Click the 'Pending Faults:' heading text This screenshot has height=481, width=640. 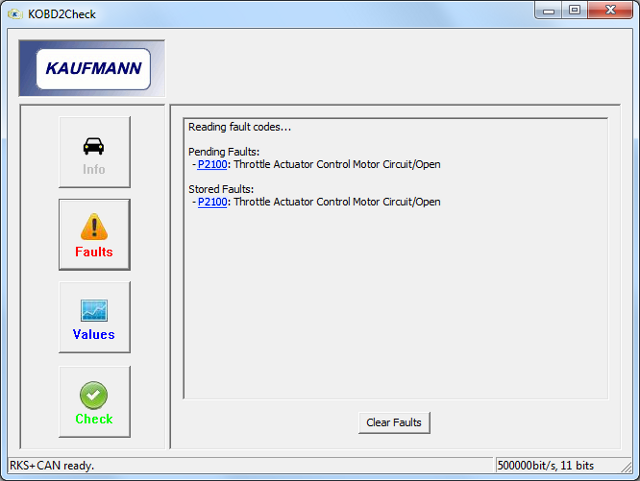[x=223, y=151]
